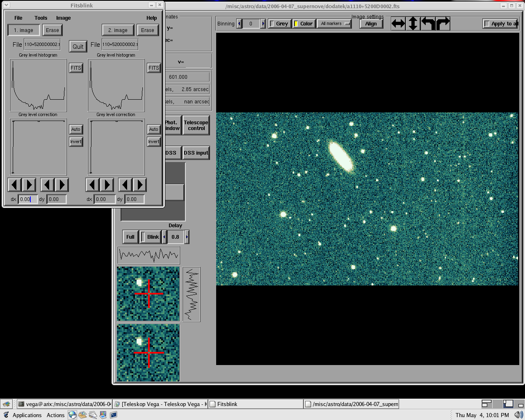Launch the web browser globe icon

click(x=72, y=415)
